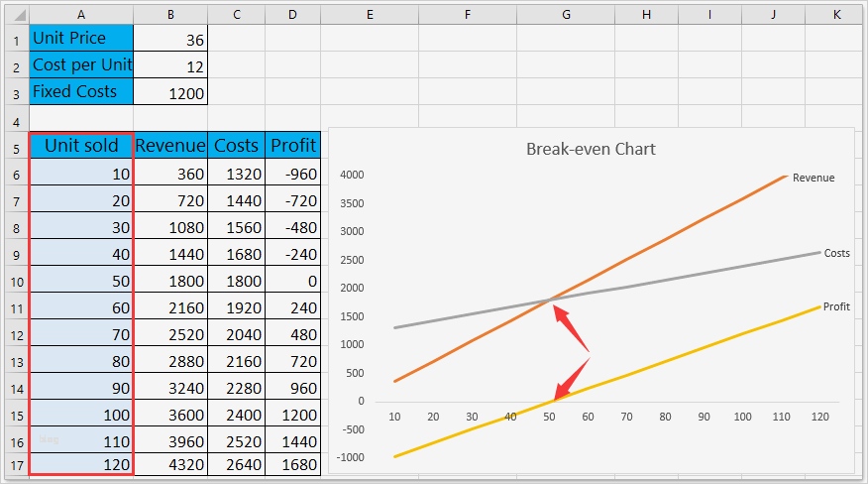Image resolution: width=868 pixels, height=484 pixels.
Task: Select the Cost per Unit label cell
Action: [x=81, y=64]
